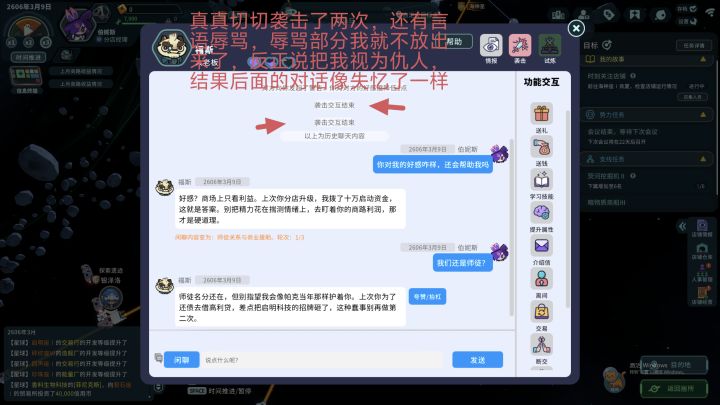This screenshot has height=405, width=720.
Task: Click the chat history scrollbar
Action: click(512, 227)
